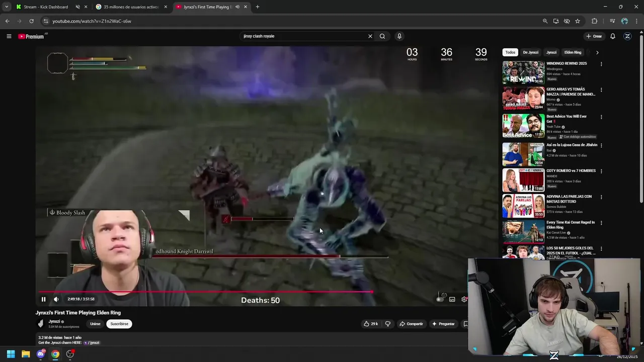Unmute the Kick Dashboard tab audio icon

tap(77, 7)
